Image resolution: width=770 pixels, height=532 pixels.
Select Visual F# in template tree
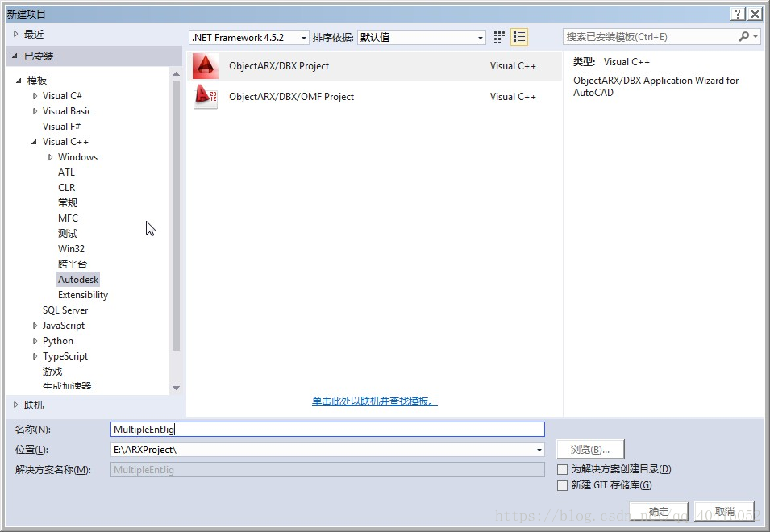(61, 126)
